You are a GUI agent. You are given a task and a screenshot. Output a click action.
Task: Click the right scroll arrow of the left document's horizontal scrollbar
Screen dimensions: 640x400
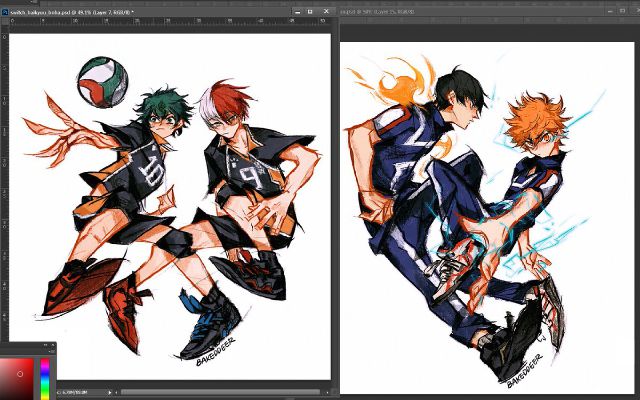pos(327,393)
